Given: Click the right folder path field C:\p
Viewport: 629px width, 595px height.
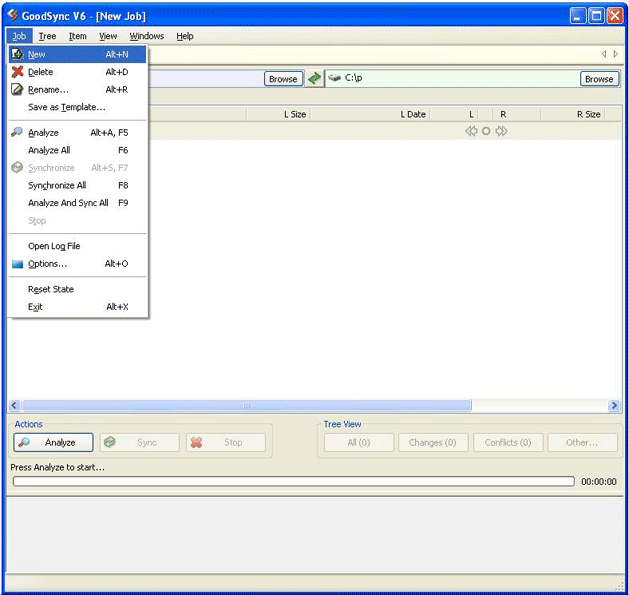Looking at the screenshot, I should pos(452,78).
